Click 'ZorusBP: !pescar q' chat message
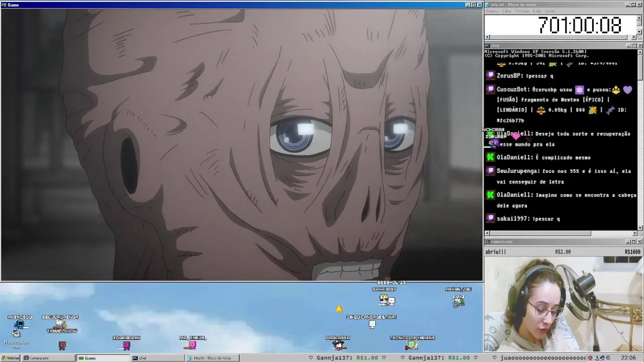 click(525, 76)
